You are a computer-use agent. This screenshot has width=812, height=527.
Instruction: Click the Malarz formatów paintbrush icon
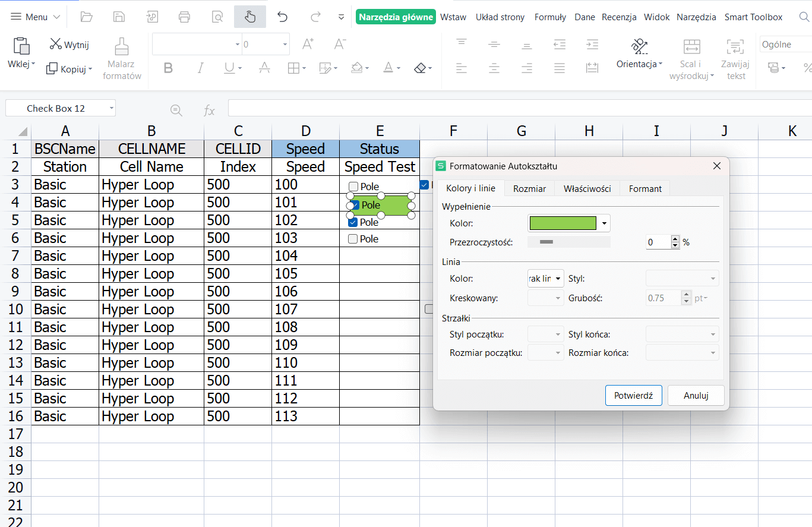click(x=122, y=47)
